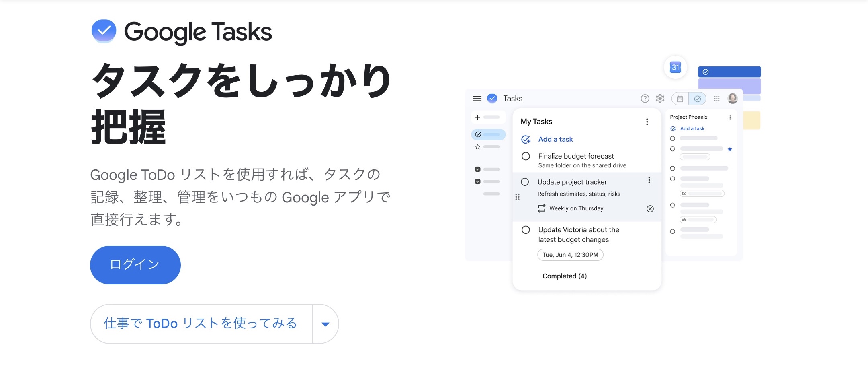Open the help question mark icon
This screenshot has height=373, width=868.
coord(645,99)
